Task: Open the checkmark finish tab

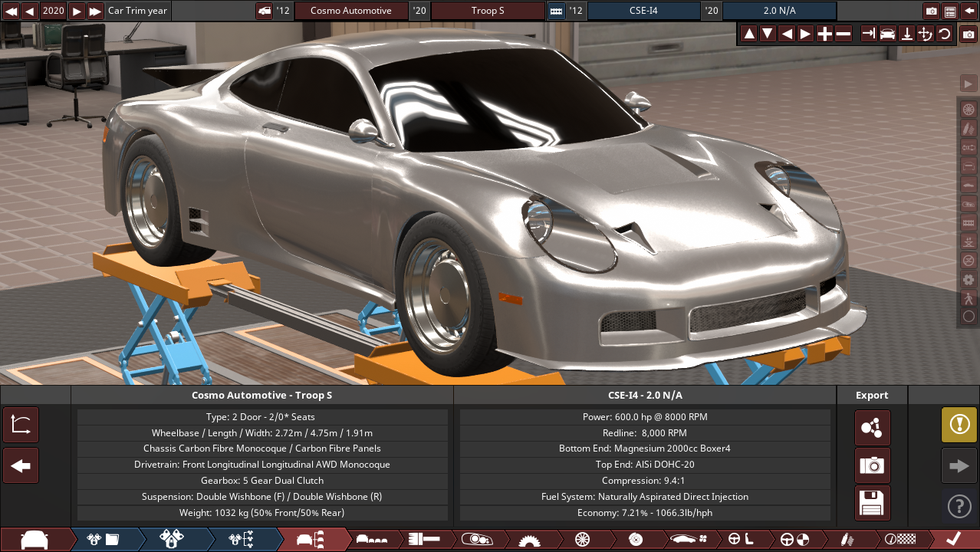Action: tap(953, 539)
